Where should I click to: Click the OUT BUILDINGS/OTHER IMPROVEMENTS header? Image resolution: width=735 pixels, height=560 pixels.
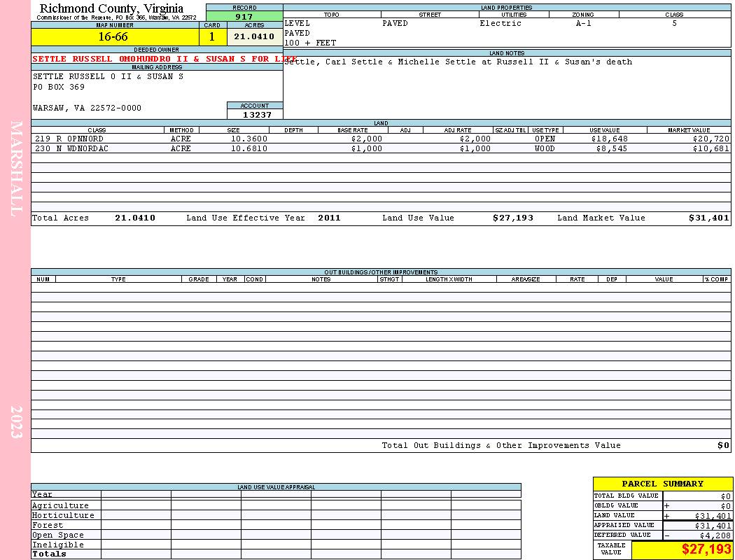coord(381,272)
